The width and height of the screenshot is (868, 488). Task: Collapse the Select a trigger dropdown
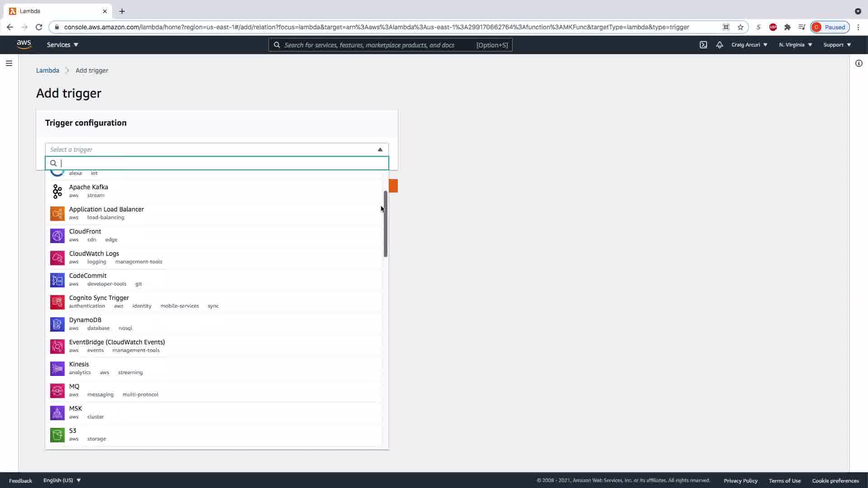point(380,150)
